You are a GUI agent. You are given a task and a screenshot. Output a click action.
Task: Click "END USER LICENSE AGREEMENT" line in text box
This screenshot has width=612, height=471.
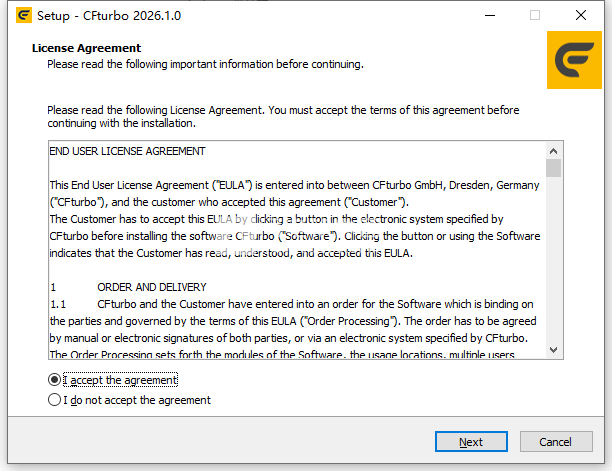click(x=127, y=151)
